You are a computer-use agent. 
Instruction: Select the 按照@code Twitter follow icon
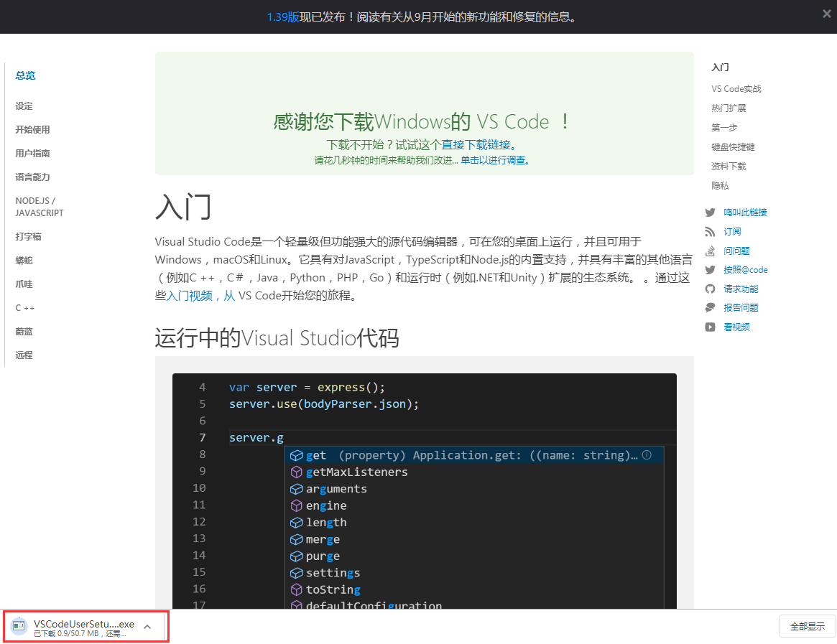click(711, 269)
